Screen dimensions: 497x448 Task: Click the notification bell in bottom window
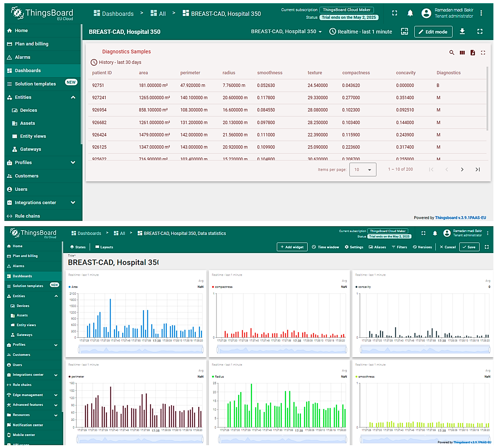(x=435, y=233)
